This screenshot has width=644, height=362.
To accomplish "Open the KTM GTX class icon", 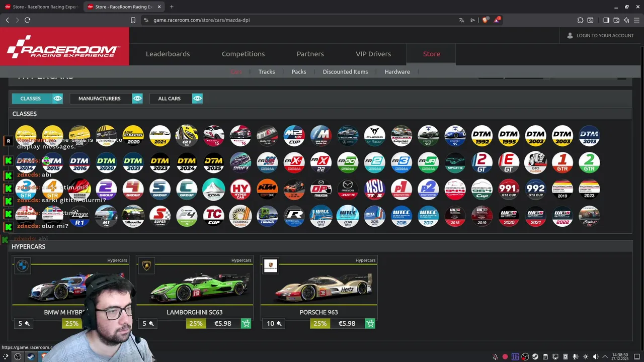I will (x=267, y=189).
